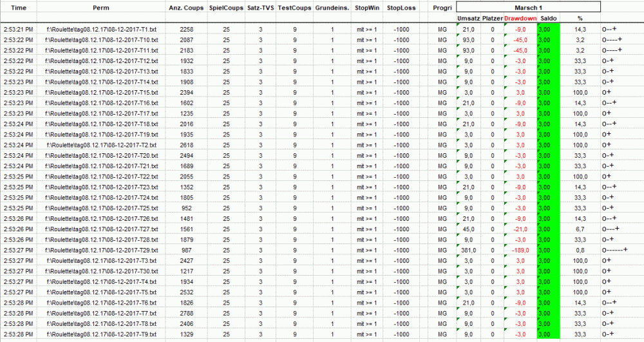Select the Platzer sub-header cell
644x342 pixels.
(x=493, y=19)
